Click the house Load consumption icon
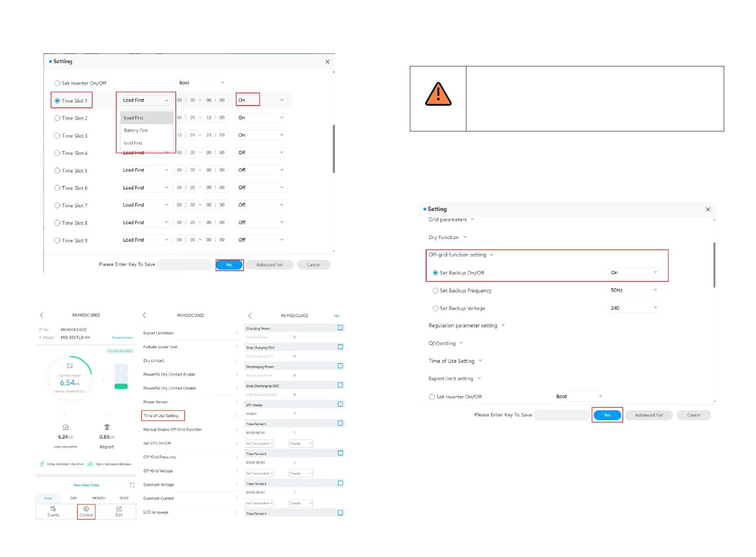The image size is (756, 557). tap(65, 427)
